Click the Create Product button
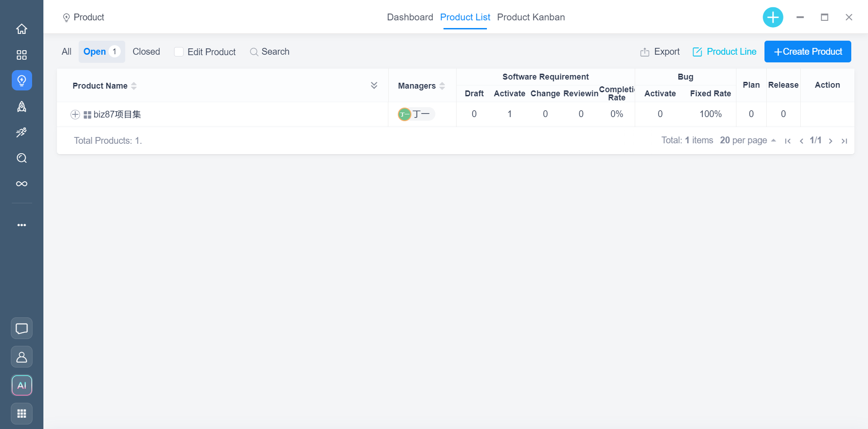 click(x=807, y=52)
